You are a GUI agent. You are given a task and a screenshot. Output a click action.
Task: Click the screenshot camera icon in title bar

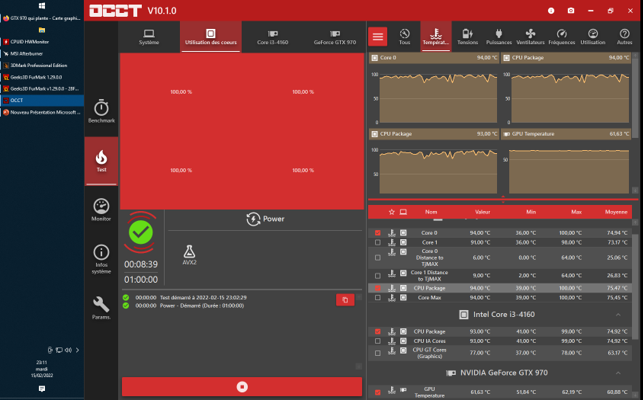(571, 11)
